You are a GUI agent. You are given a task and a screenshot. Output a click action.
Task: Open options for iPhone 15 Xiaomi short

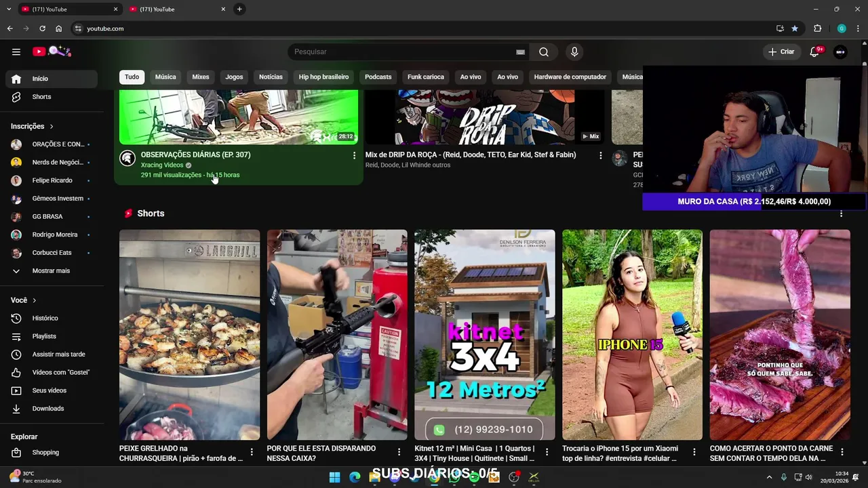694,452
